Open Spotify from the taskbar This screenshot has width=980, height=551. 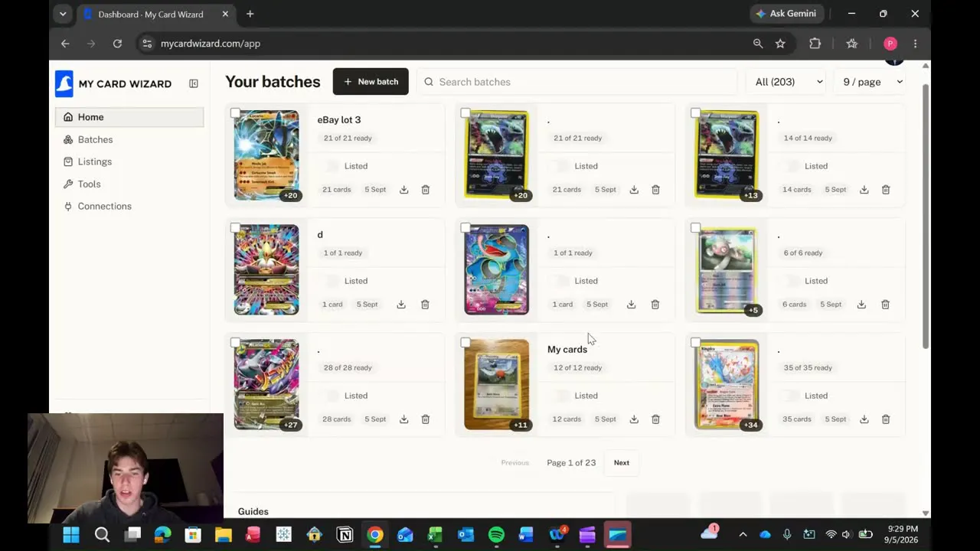(496, 535)
